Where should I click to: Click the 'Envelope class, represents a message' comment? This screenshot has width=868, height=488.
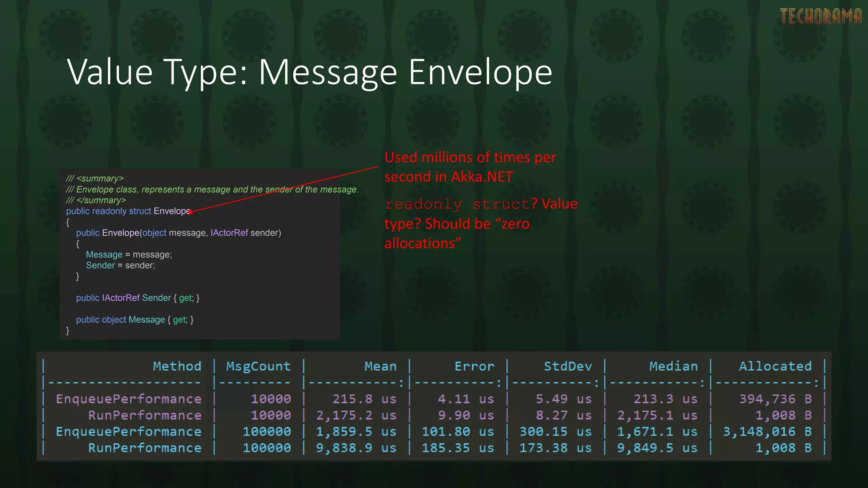coord(212,189)
